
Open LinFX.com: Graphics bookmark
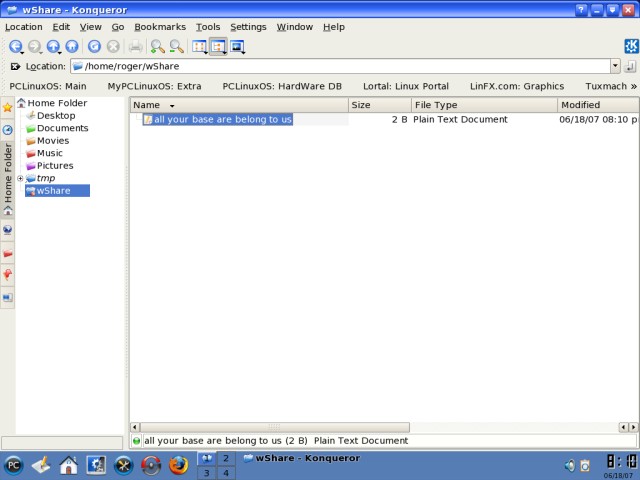(x=517, y=86)
